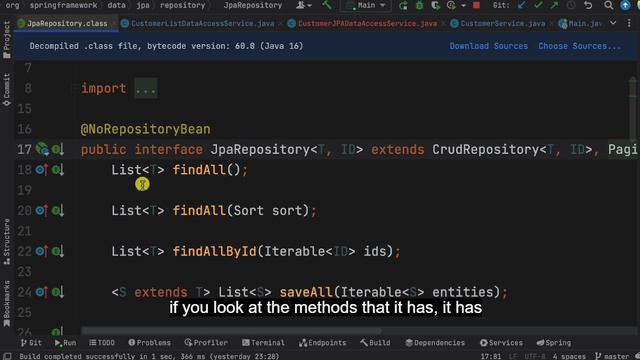Screen dimensions: 640x360
Task: Expand the folded import block
Action: click(145, 89)
